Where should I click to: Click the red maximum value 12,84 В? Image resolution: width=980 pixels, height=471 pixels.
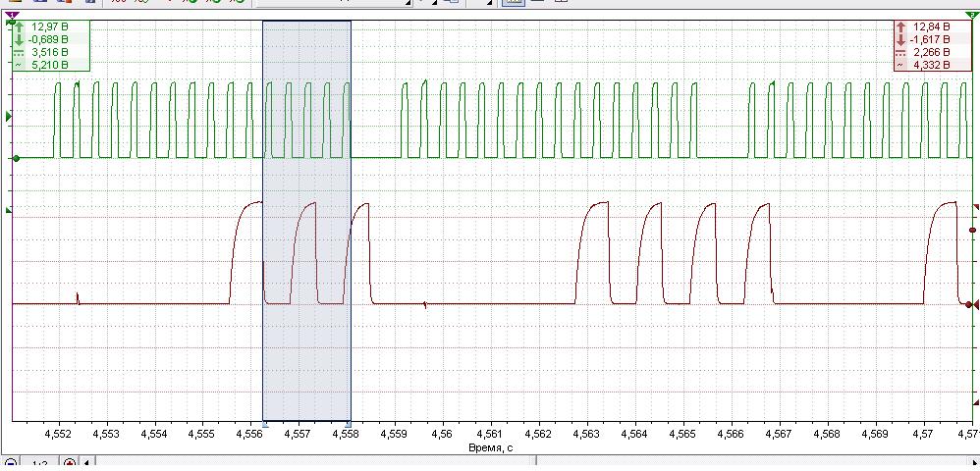(x=931, y=26)
